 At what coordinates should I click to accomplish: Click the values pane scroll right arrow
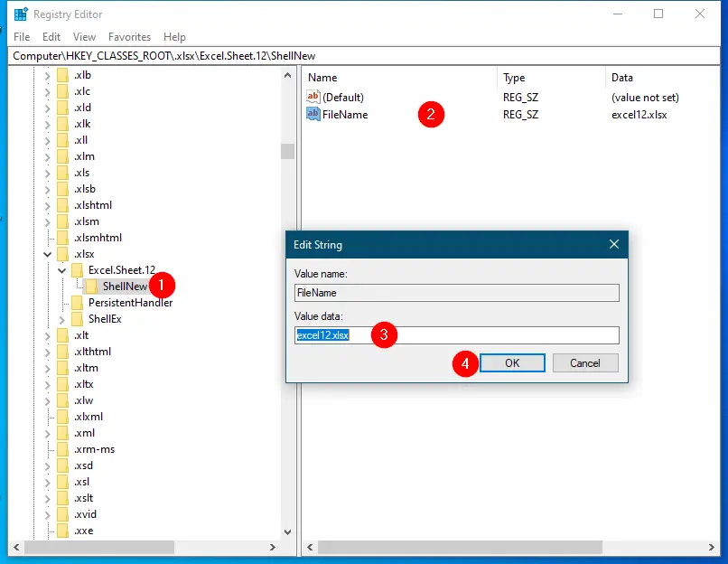[x=711, y=547]
